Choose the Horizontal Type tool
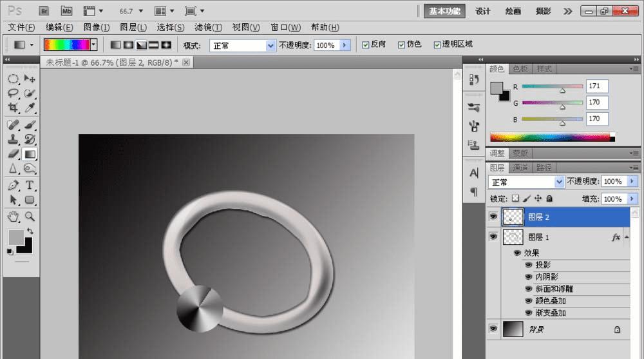 [30, 186]
